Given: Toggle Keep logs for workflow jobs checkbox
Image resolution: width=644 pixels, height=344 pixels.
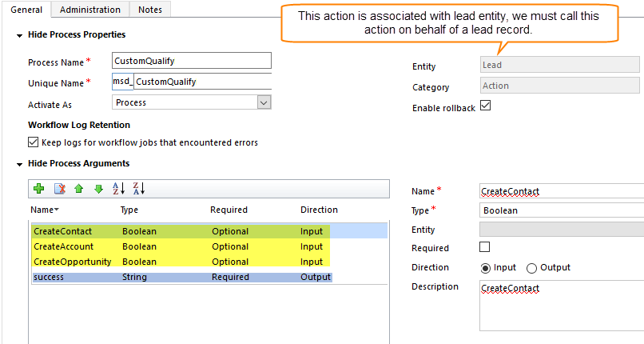Looking at the screenshot, I should 33,142.
